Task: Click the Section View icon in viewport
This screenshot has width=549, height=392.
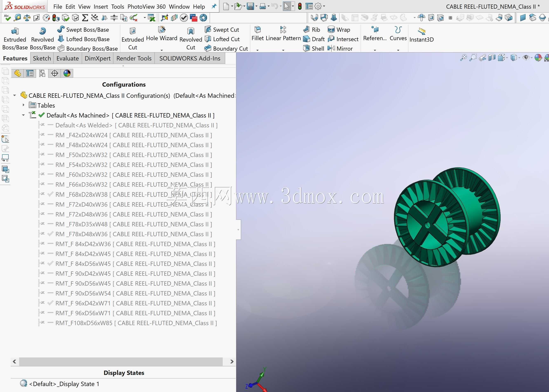Action: click(x=492, y=58)
